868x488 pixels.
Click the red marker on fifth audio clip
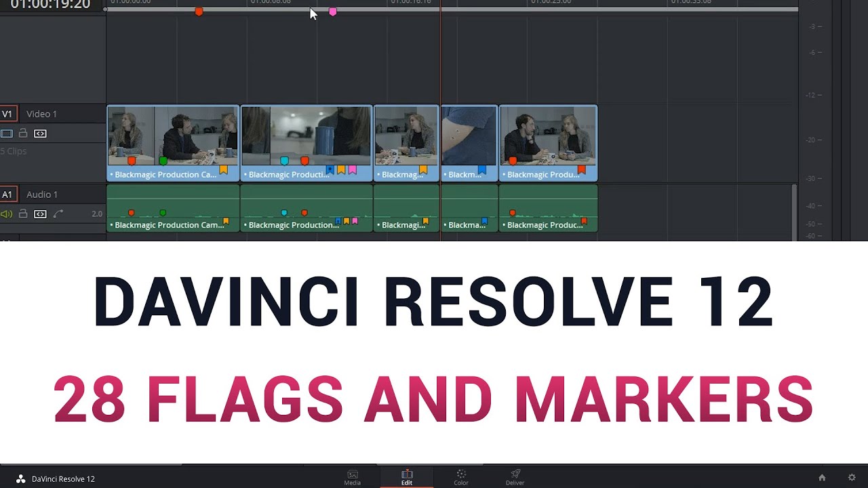(513, 213)
